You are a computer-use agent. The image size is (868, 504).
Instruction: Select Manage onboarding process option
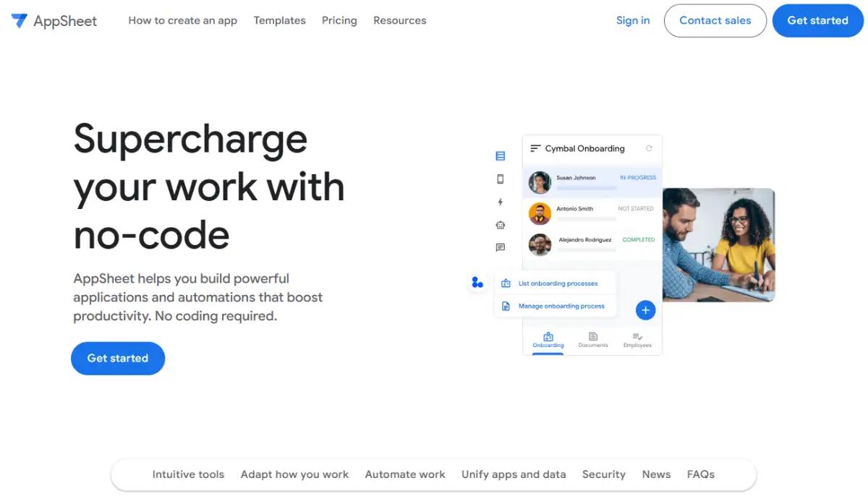click(x=556, y=306)
